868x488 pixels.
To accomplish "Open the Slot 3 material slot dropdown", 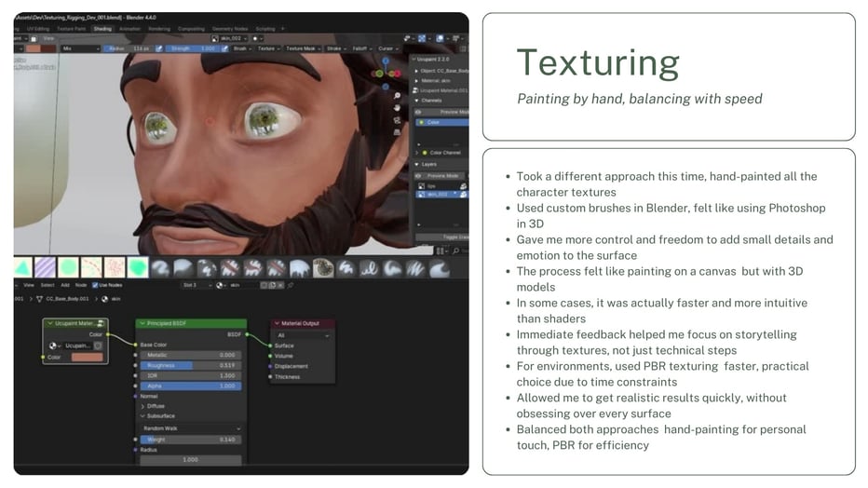I will tap(197, 286).
